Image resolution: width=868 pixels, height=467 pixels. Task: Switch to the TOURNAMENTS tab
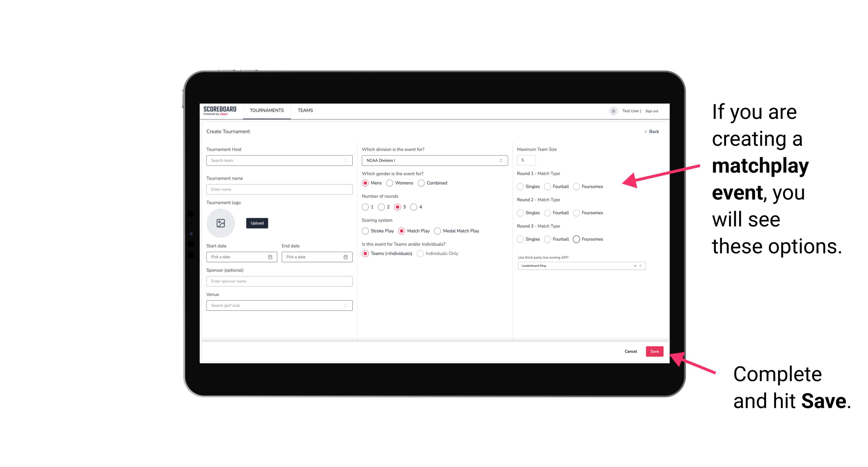pyautogui.click(x=267, y=110)
